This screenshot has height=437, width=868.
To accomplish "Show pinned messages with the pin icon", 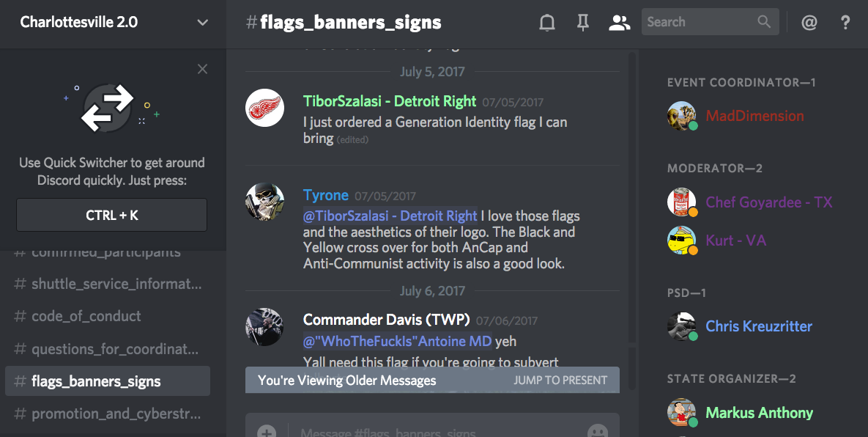I will (583, 22).
